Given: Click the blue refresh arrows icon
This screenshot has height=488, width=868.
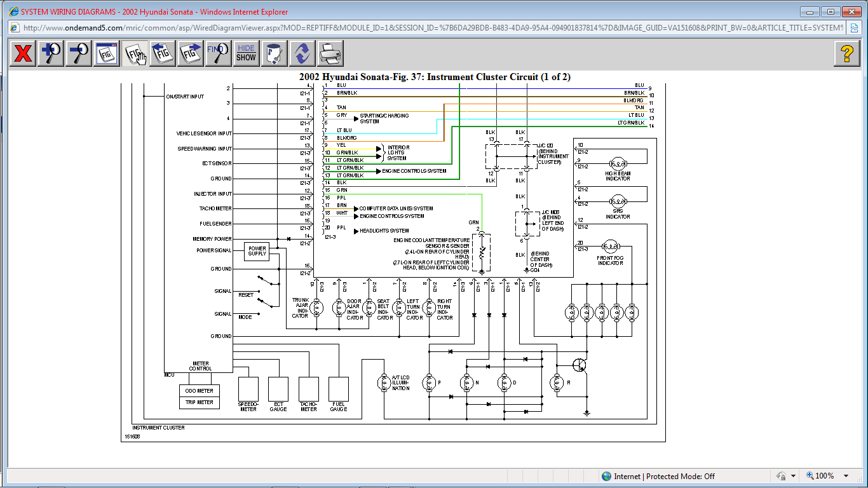Looking at the screenshot, I should [302, 53].
